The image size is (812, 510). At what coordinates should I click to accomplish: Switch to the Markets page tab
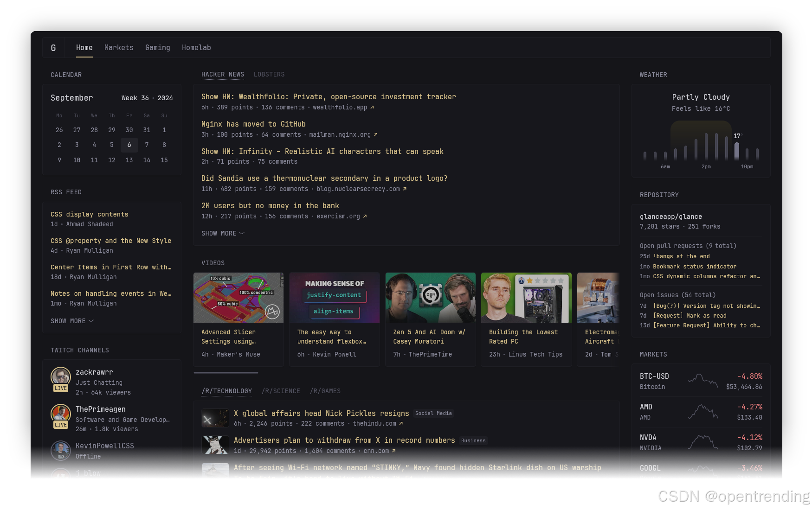[119, 48]
